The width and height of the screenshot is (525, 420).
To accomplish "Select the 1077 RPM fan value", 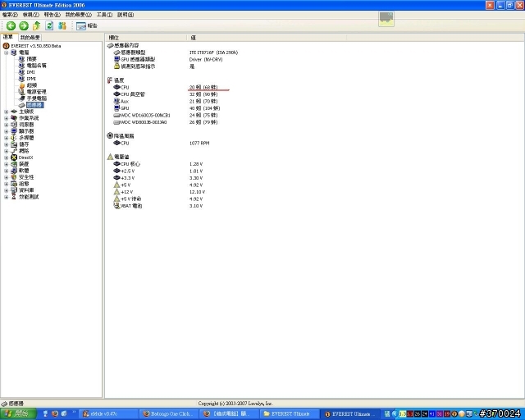I will (x=199, y=143).
